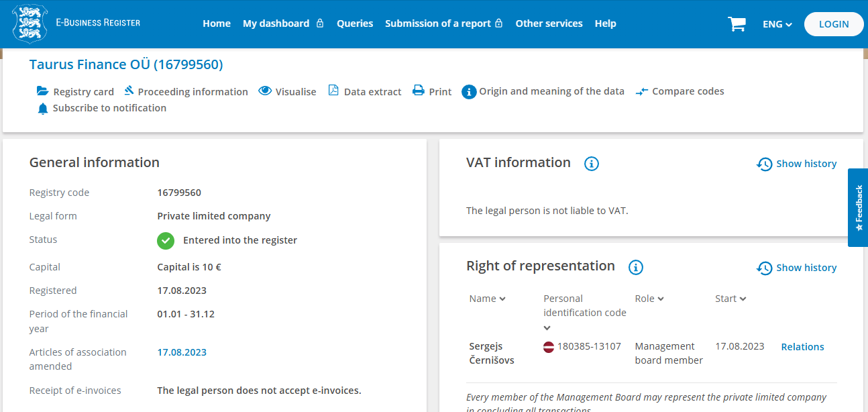Click the Right of representation info icon
This screenshot has height=412, width=868.
pos(636,267)
